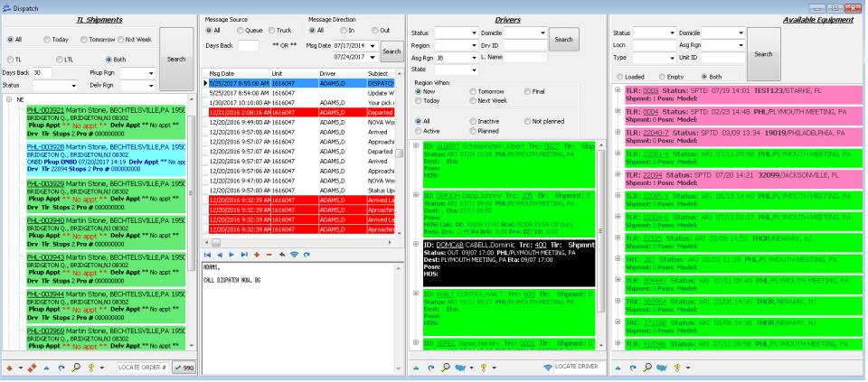Select Nxt Week radio in TL Shipments
This screenshot has width=868, height=382.
click(119, 40)
